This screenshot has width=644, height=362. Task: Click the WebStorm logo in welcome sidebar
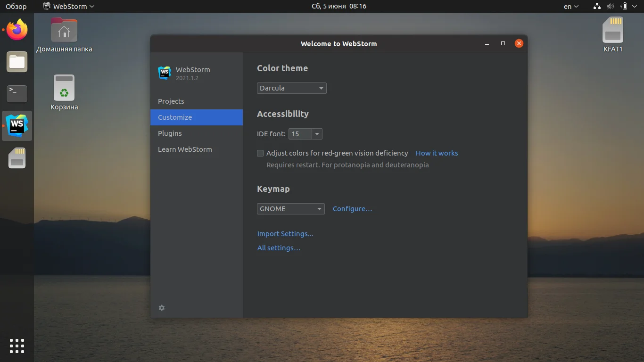pyautogui.click(x=165, y=73)
